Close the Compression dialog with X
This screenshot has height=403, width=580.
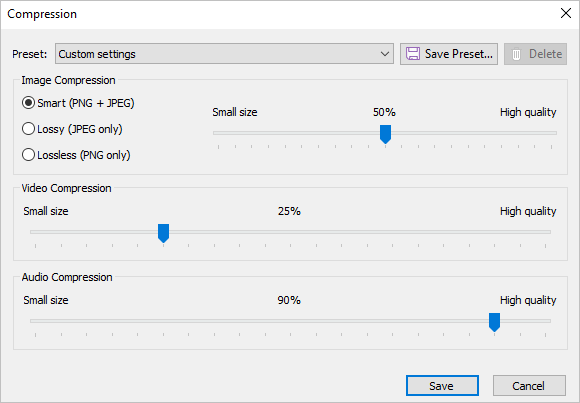click(566, 14)
